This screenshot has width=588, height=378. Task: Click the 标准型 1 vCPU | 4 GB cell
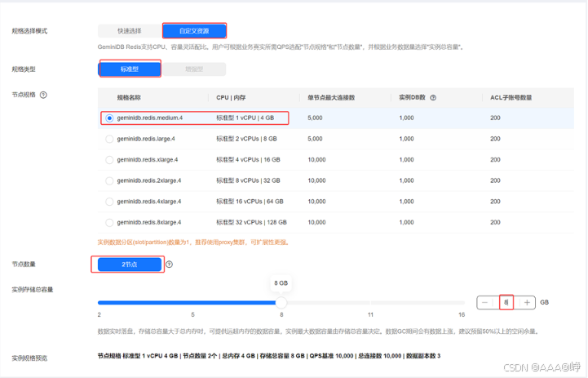(245, 118)
